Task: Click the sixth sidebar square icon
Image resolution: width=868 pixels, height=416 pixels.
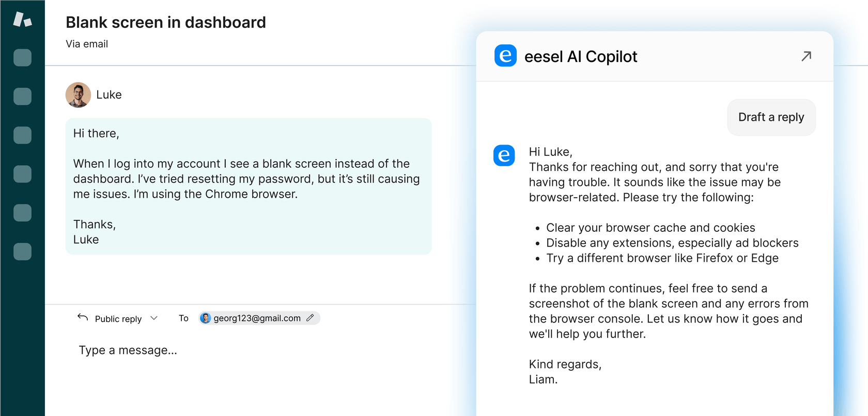Action: 22,252
